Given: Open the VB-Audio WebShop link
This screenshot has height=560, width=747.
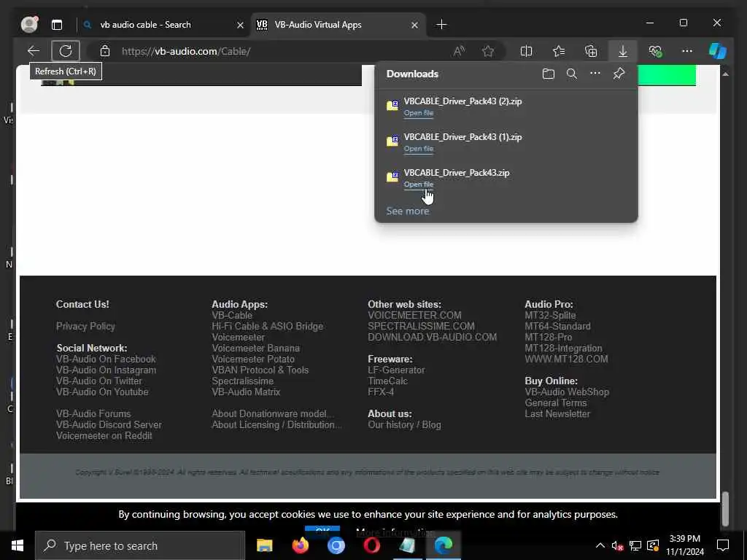Looking at the screenshot, I should 567,392.
